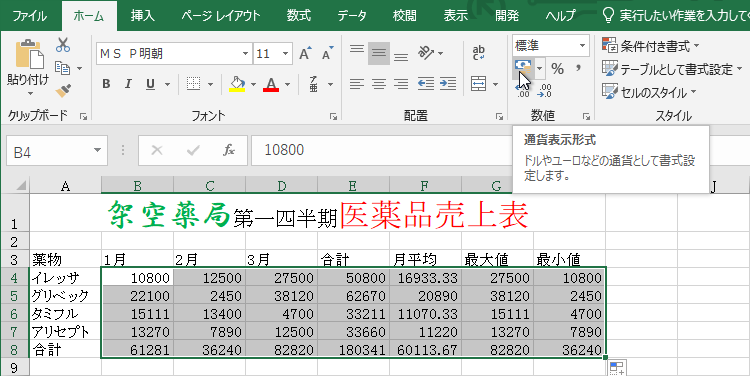
Task: Switch to the 校閲 tab
Action: coord(405,16)
